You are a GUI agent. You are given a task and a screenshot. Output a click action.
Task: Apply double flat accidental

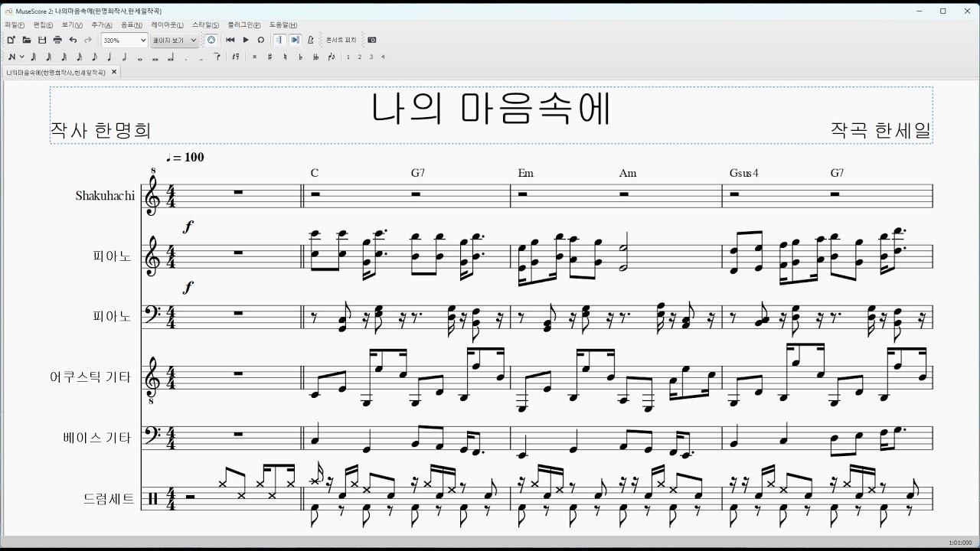(x=315, y=57)
